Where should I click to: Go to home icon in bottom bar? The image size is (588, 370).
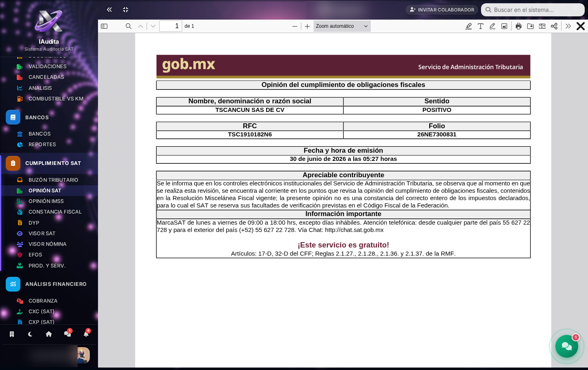49,334
